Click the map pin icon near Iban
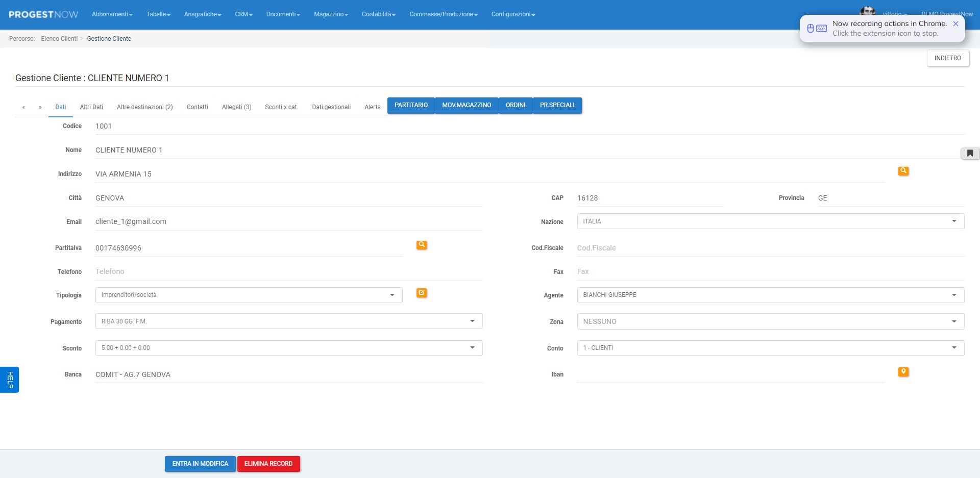The height and width of the screenshot is (478, 980). [x=903, y=372]
